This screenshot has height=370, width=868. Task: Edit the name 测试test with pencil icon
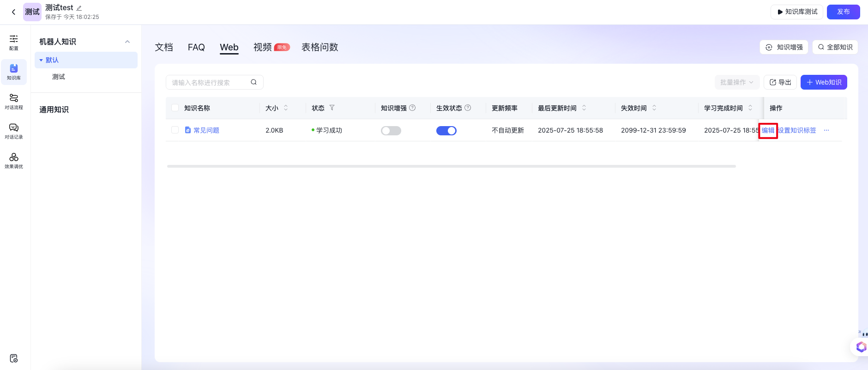pos(79,8)
